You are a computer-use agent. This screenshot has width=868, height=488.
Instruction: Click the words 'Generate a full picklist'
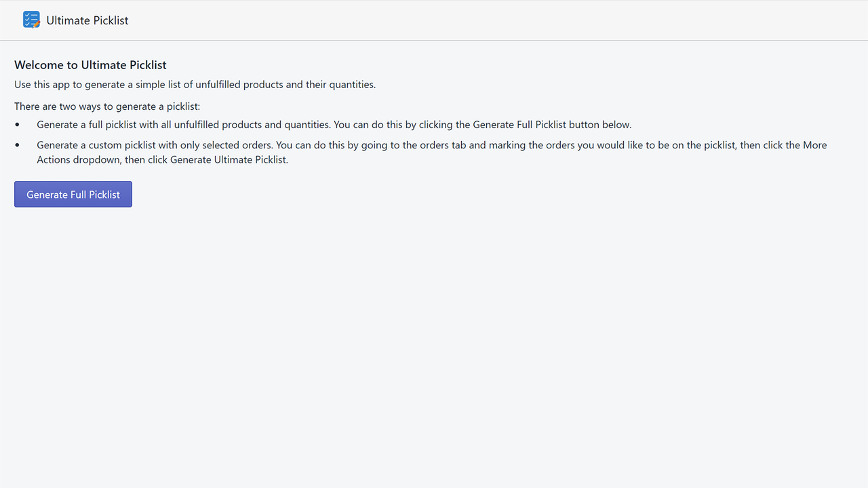pyautogui.click(x=87, y=125)
